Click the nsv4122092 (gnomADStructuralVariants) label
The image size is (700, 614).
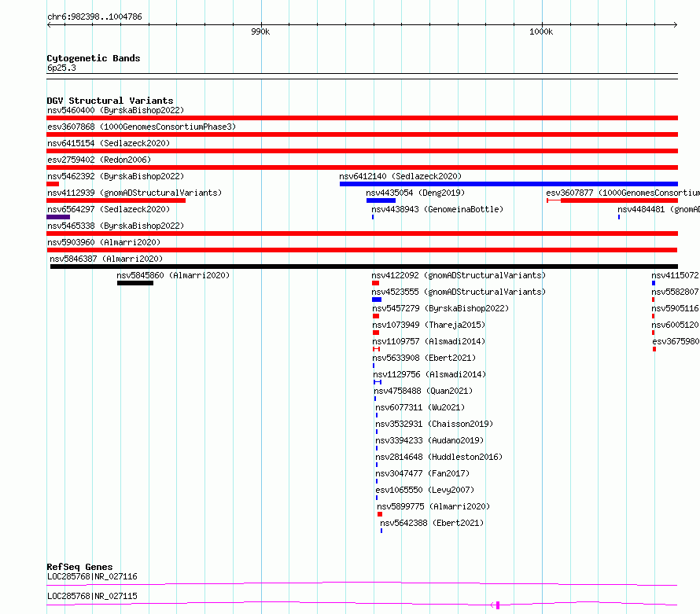point(459,275)
